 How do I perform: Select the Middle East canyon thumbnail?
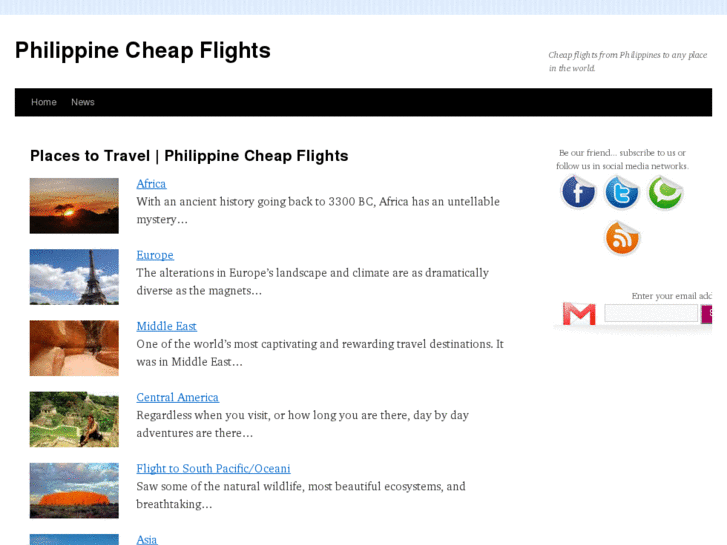(x=74, y=348)
